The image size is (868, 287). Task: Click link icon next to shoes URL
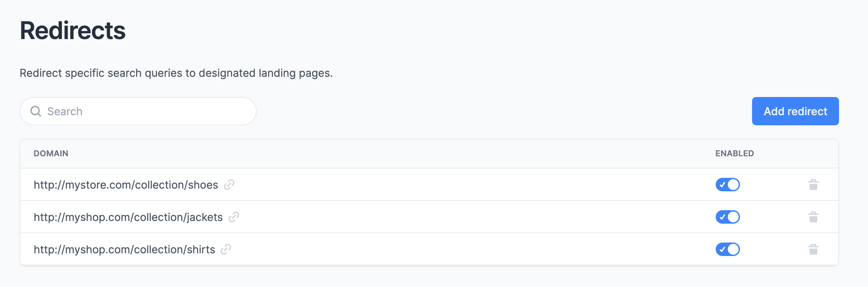click(229, 185)
